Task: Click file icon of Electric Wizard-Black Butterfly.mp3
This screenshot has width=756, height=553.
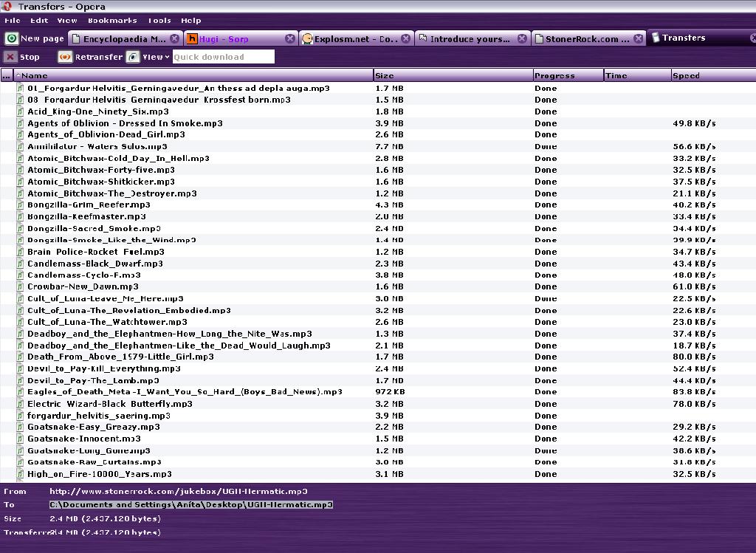Action: 20,404
